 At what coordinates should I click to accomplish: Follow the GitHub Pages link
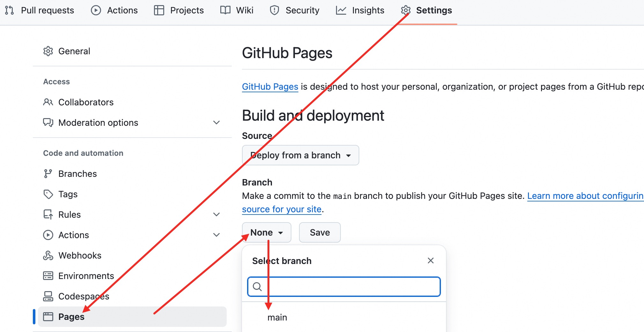pos(270,87)
